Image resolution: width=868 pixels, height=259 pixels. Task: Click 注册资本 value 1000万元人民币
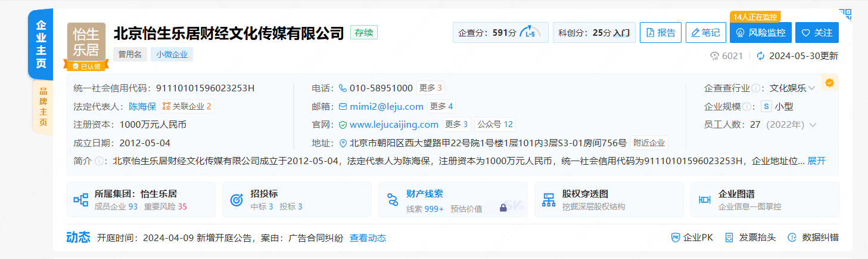point(153,125)
